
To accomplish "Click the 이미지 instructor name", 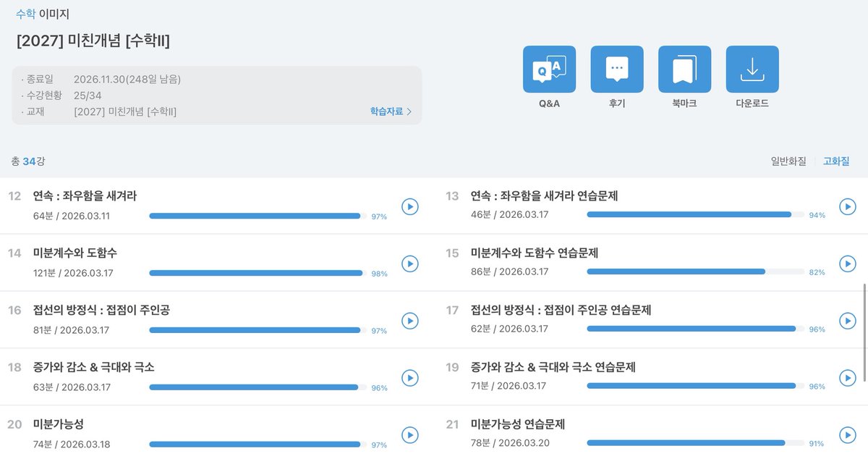I will [54, 14].
